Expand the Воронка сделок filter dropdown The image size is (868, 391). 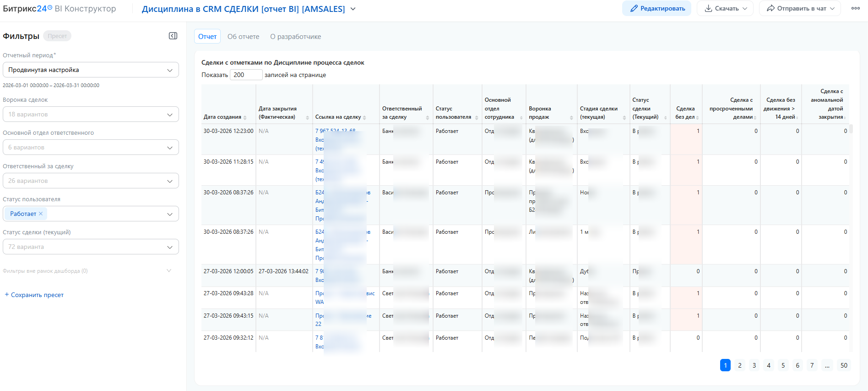pos(91,115)
